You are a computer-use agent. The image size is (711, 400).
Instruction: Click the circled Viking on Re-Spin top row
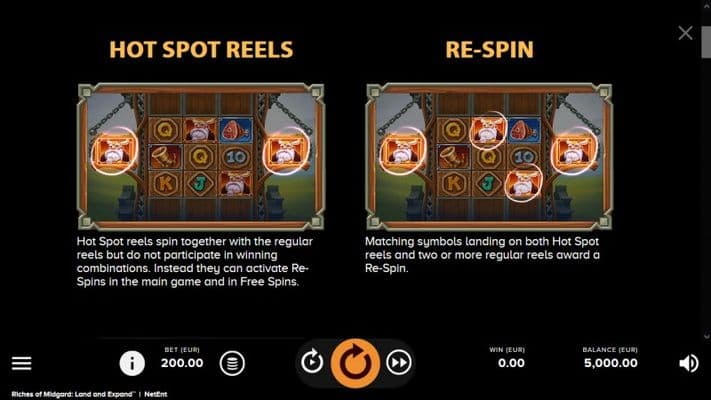point(487,130)
